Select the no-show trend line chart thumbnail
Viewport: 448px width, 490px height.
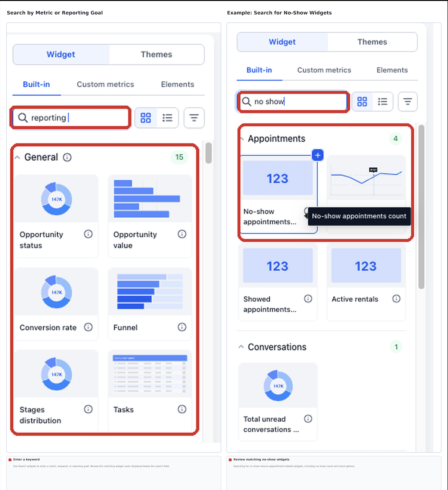coord(366,178)
